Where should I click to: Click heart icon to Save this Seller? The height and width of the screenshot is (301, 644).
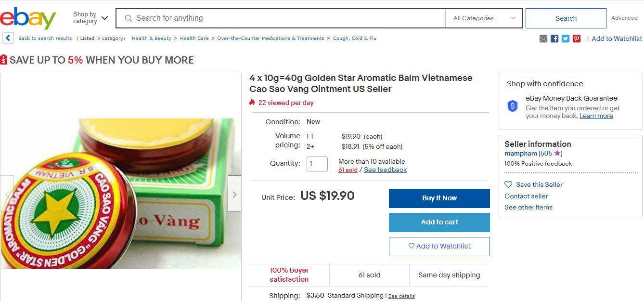(508, 184)
